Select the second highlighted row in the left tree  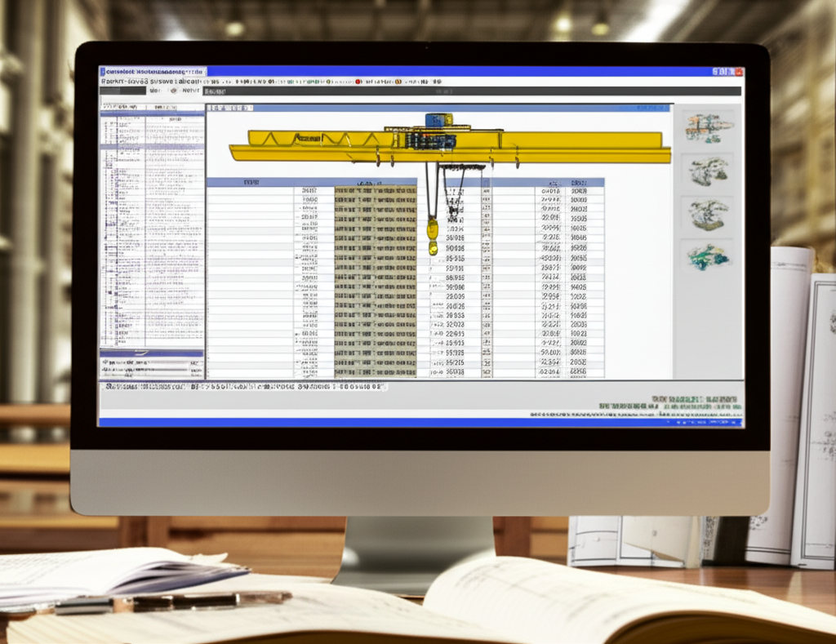click(x=152, y=146)
